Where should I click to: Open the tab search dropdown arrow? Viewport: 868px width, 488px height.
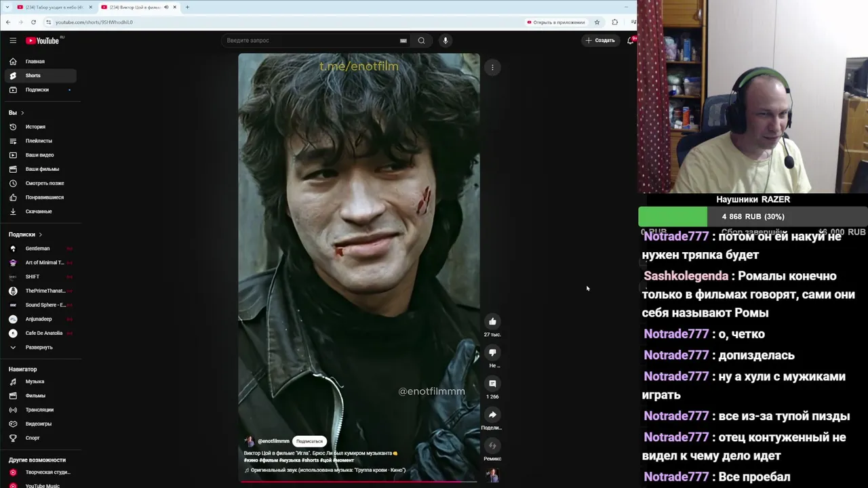click(7, 7)
